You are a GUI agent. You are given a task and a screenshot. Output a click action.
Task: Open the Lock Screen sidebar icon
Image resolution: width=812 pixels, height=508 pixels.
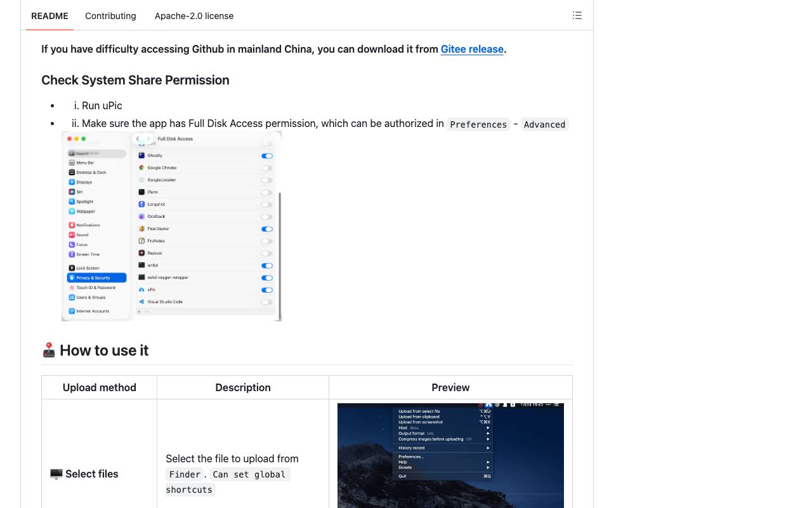pos(72,268)
